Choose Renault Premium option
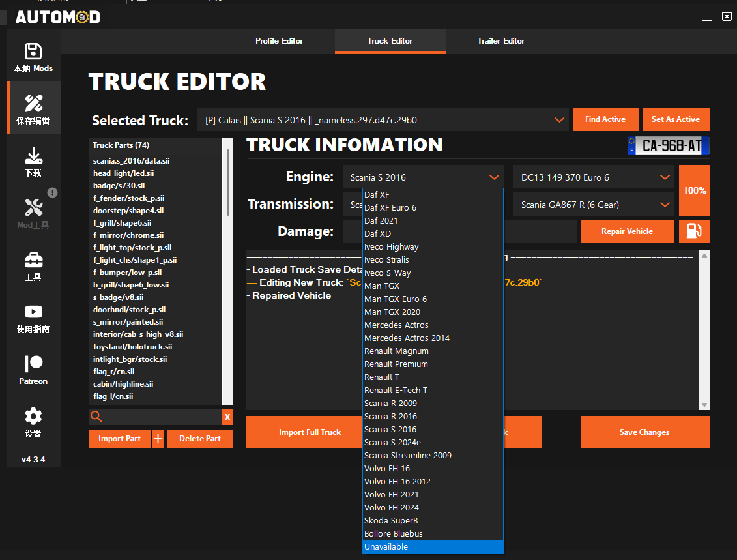This screenshot has width=737, height=560. click(x=433, y=364)
